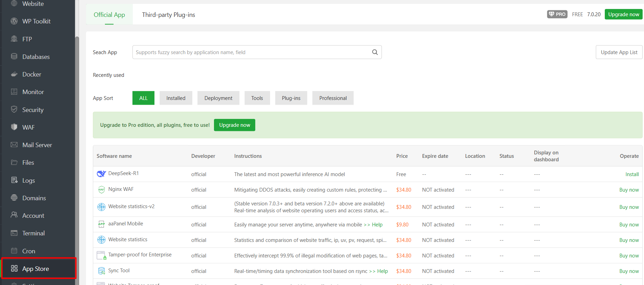
Task: Click the Price column header
Action: 402,156
